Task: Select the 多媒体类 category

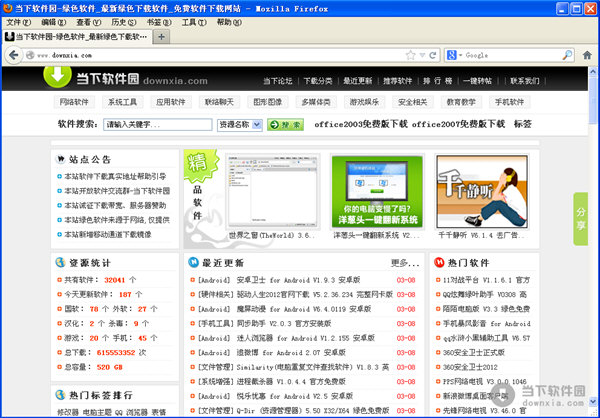Action: [316, 102]
